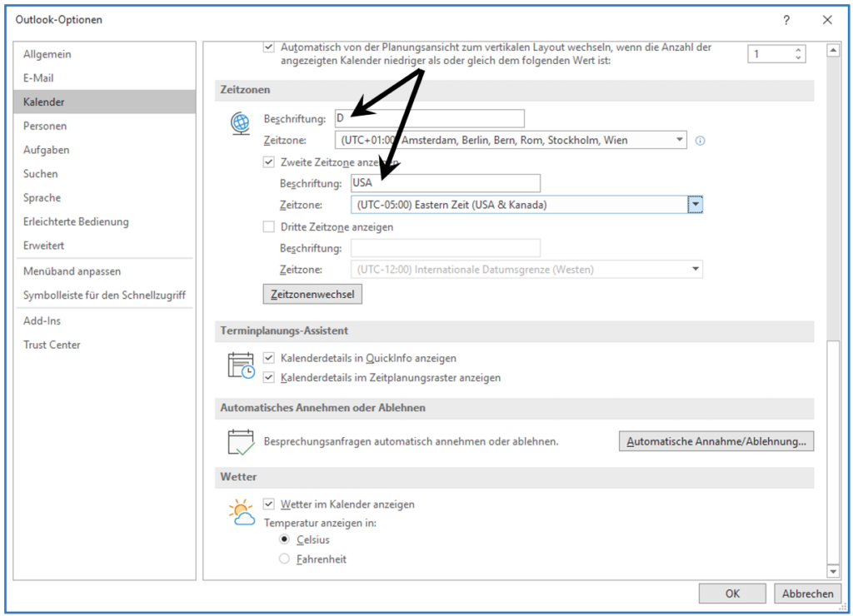Enable Dritte Zeitzone anzeigen
Viewport: 853px width, 616px height.
[x=269, y=226]
